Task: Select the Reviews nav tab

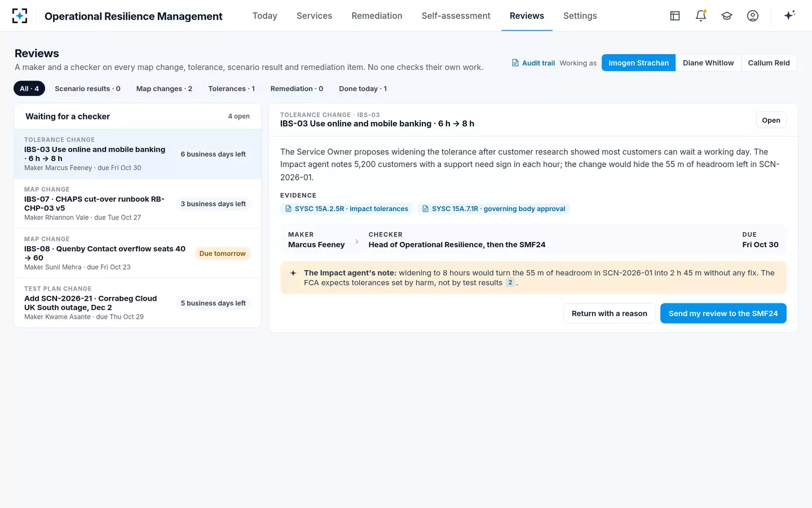Action: (x=527, y=16)
